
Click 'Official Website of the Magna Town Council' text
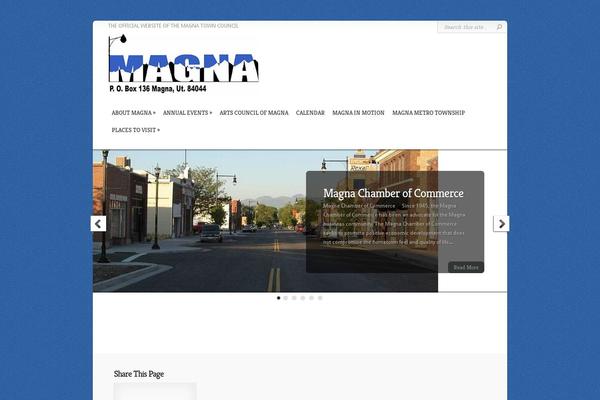point(173,26)
